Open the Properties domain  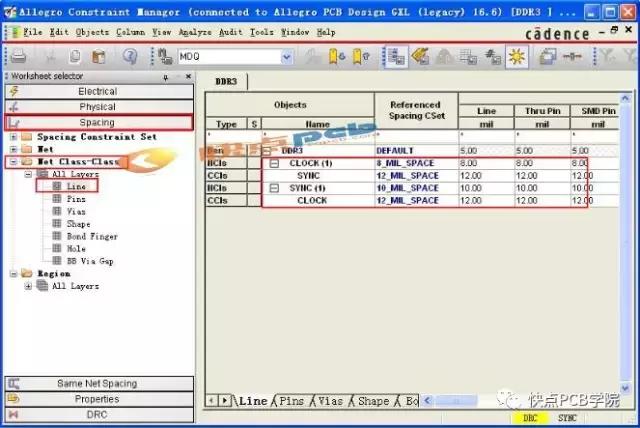pos(99,399)
